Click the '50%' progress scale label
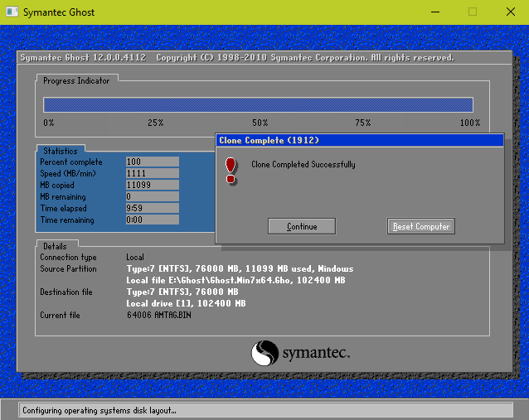Viewport: 529px width, 420px height. tap(260, 123)
